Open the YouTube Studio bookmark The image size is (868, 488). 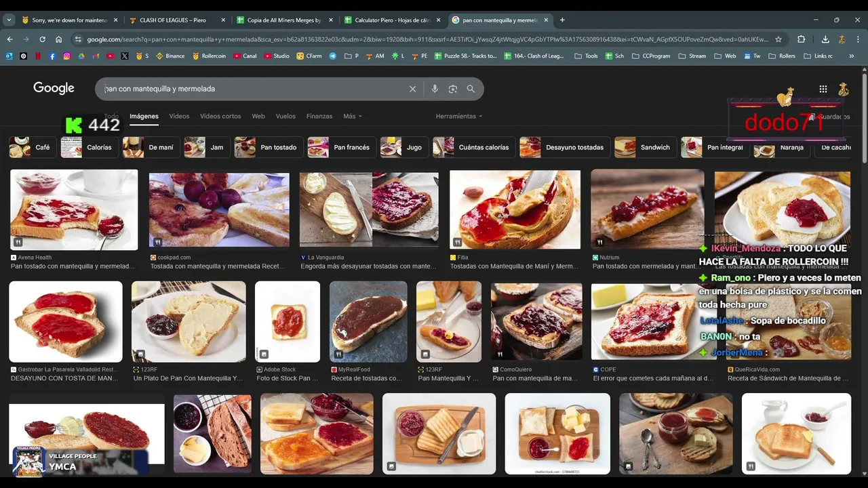point(277,56)
